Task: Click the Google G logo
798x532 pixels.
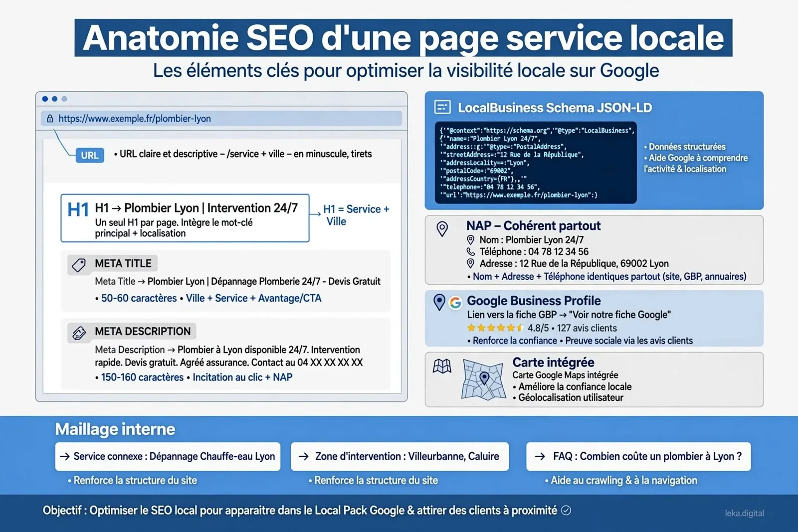Action: (x=455, y=303)
